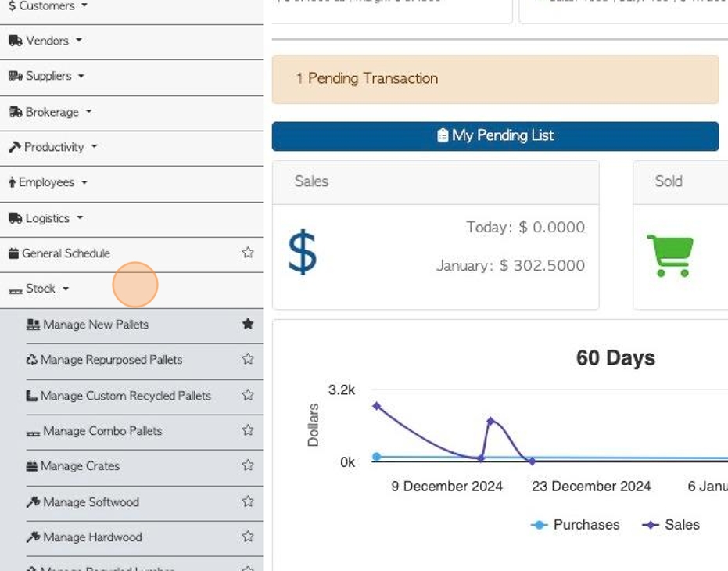Viewport: 728px width, 571px height.
Task: Click the General Schedule calendar icon
Action: click(13, 253)
